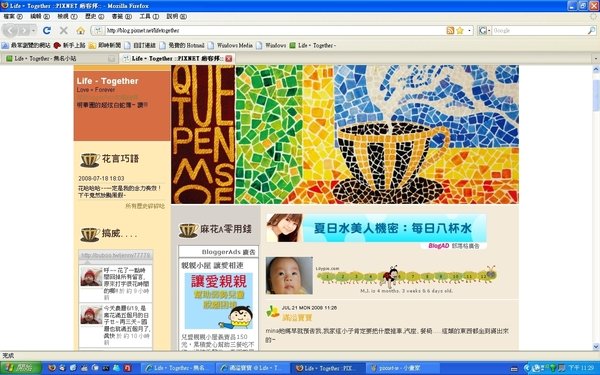
Task: Click the back navigation arrow
Action: [10, 30]
